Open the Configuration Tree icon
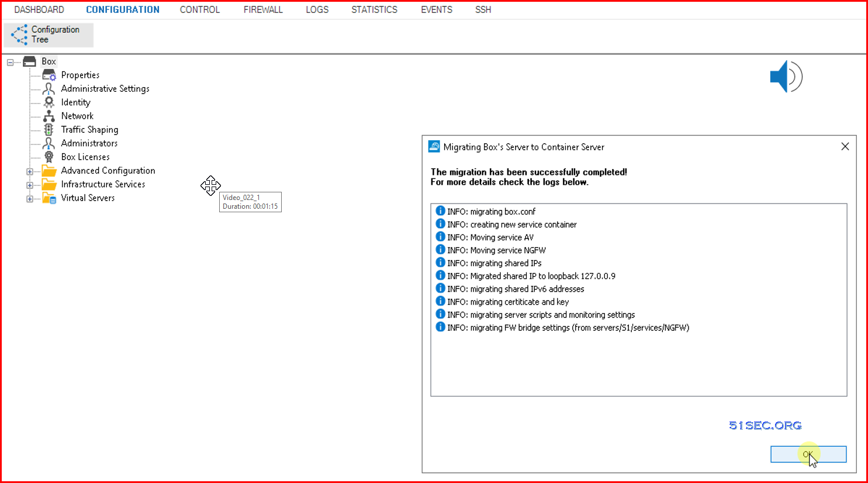 click(x=19, y=34)
